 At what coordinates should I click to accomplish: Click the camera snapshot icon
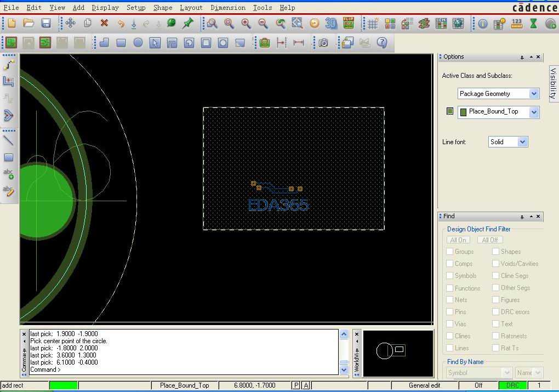tap(323, 43)
